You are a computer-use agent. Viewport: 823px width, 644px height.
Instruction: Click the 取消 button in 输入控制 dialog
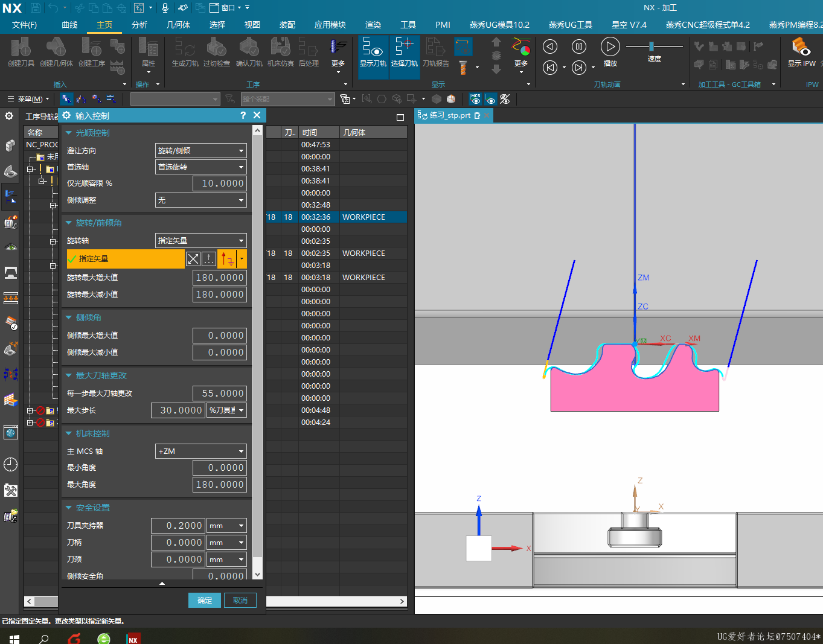pyautogui.click(x=240, y=600)
